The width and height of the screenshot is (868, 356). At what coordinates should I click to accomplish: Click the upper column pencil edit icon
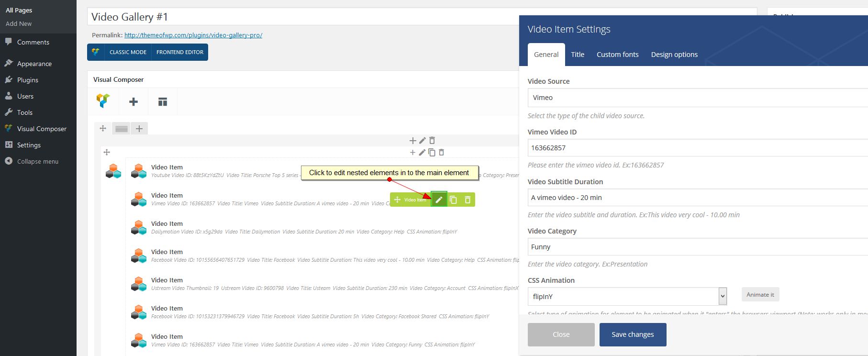[x=422, y=141]
